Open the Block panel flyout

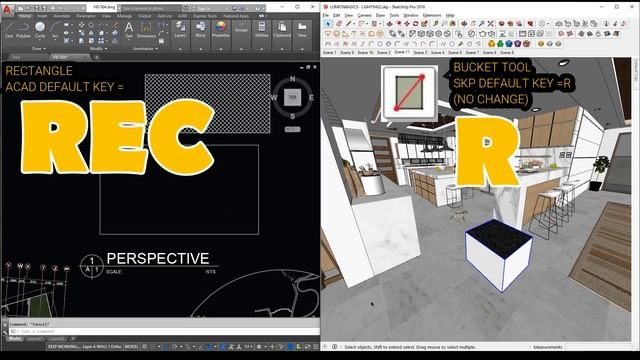coord(200,49)
